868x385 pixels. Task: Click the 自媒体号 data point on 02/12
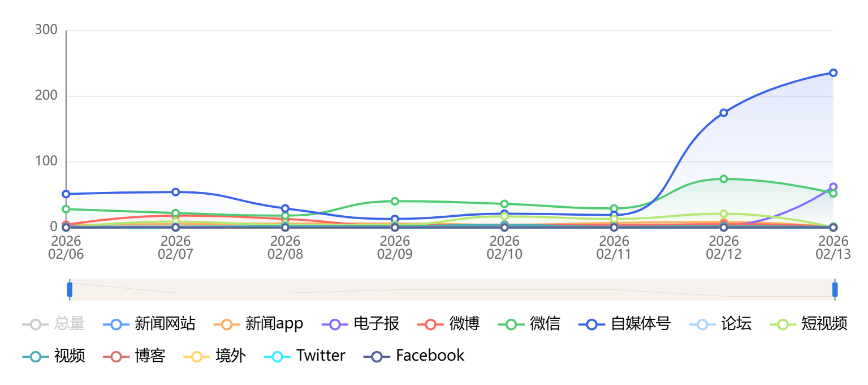[x=723, y=113]
